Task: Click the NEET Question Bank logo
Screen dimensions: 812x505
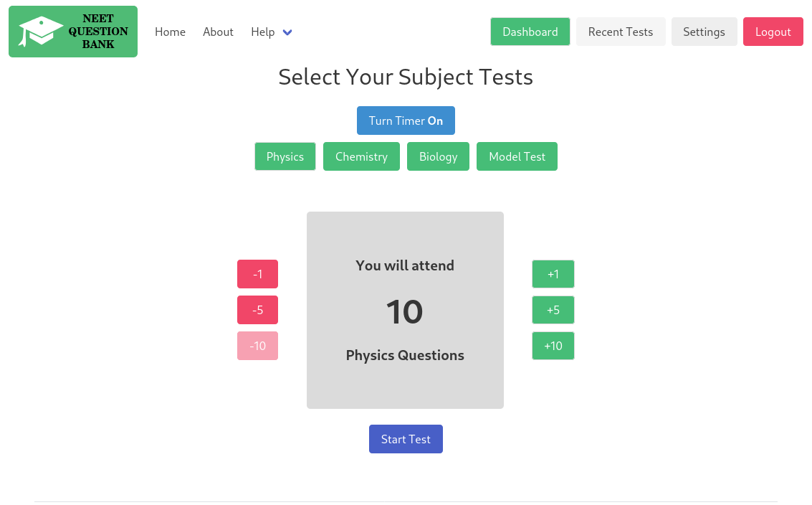Action: tap(73, 32)
